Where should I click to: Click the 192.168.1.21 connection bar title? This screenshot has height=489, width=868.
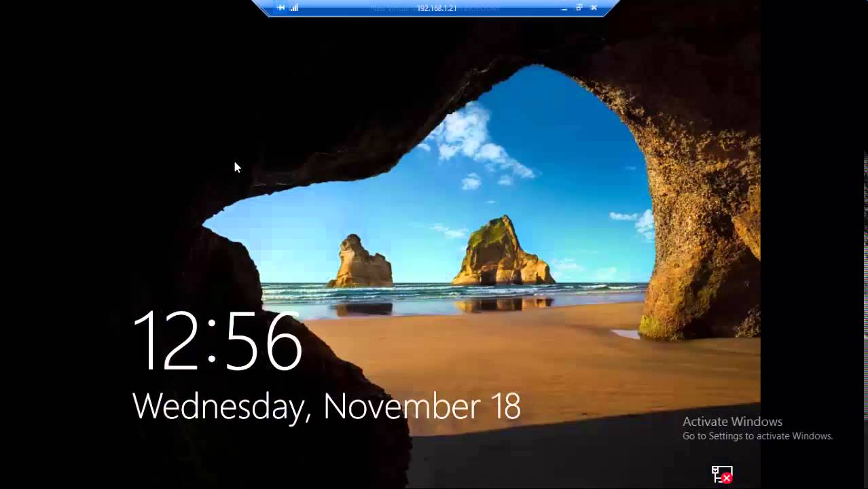436,8
